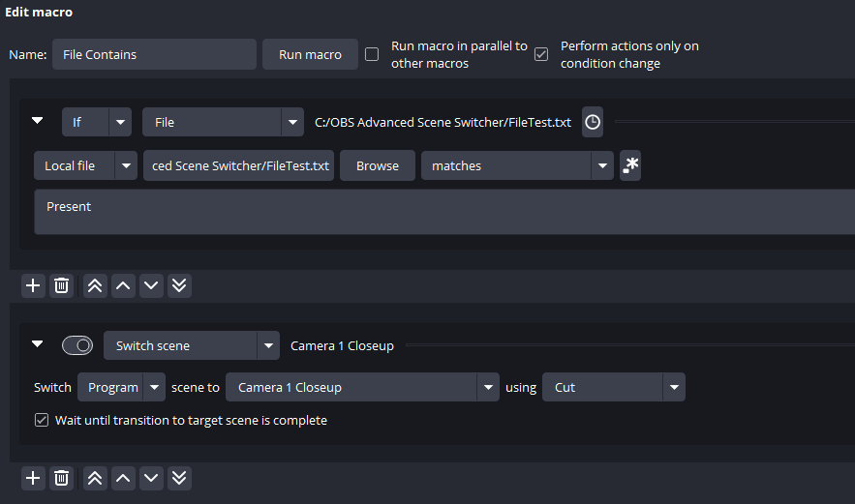
Task: Uncheck Wait until transition is complete
Action: tap(42, 420)
